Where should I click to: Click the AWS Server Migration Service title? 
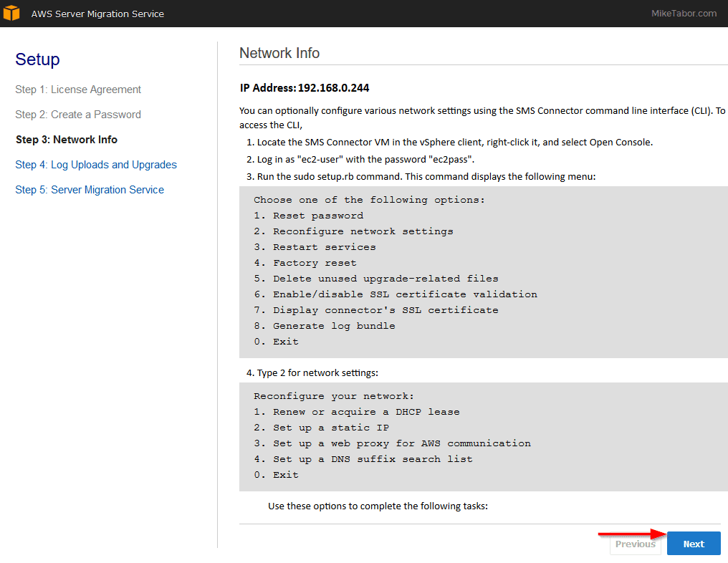pyautogui.click(x=97, y=14)
